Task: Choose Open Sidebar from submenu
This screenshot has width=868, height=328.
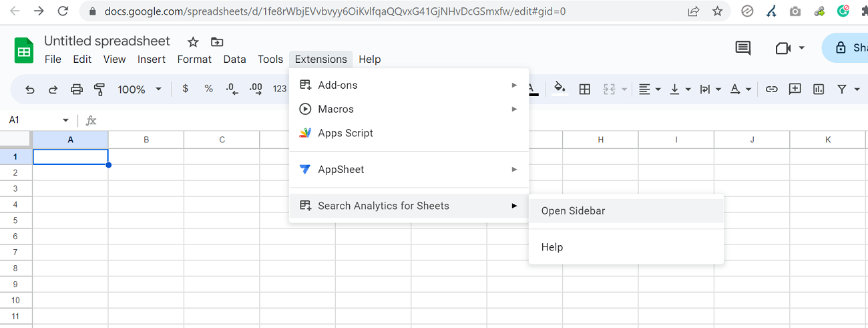Action: (x=626, y=211)
